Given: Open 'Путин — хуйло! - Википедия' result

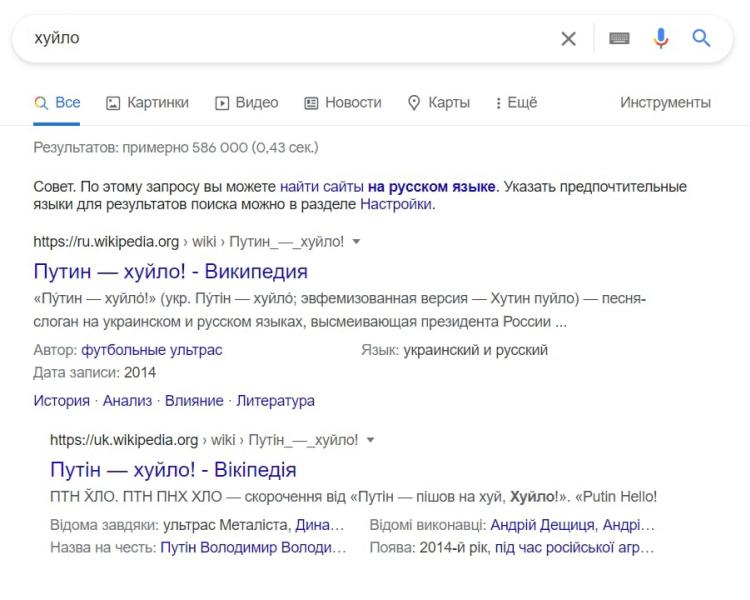Looking at the screenshot, I should 171,271.
